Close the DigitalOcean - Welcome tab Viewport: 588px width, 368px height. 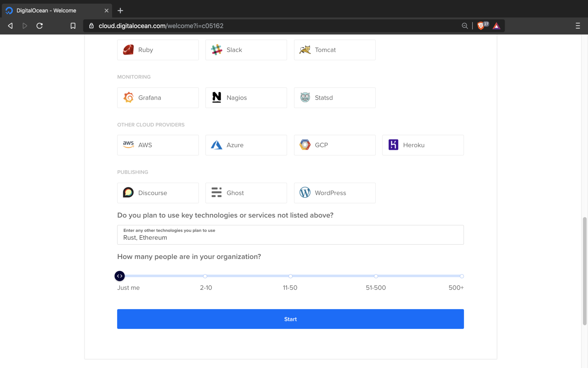[107, 11]
